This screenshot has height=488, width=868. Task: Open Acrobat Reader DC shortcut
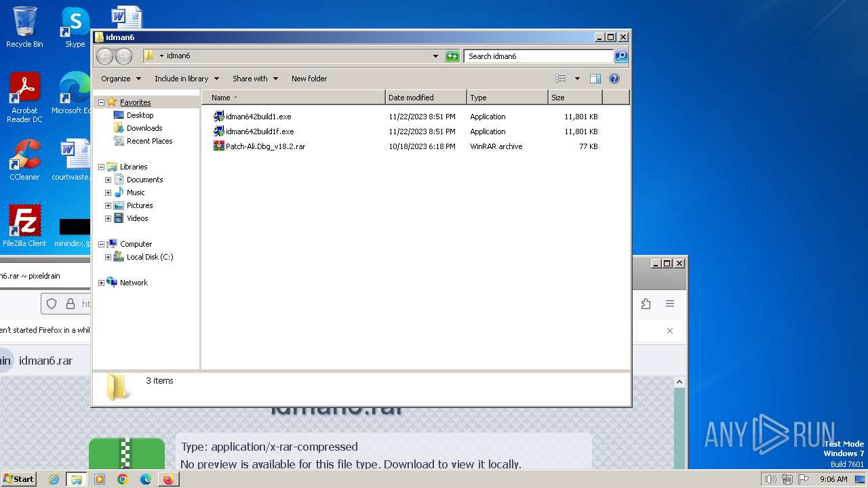click(24, 98)
